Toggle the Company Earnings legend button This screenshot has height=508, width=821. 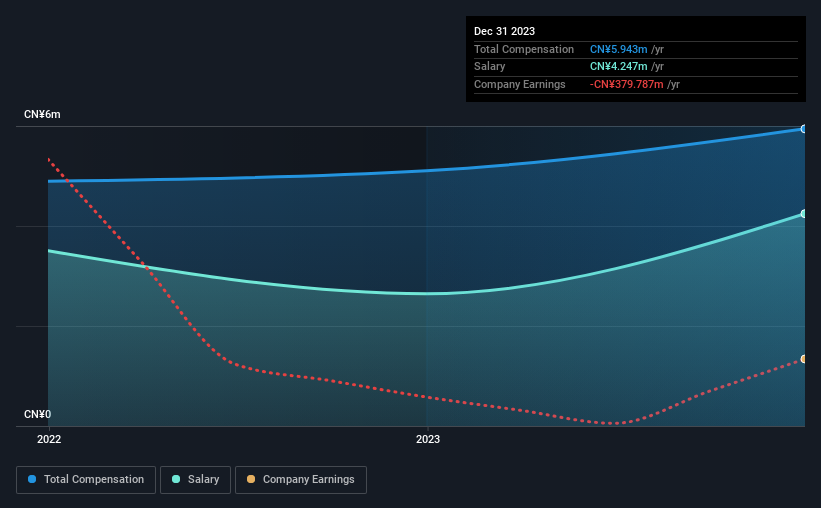tap(301, 480)
